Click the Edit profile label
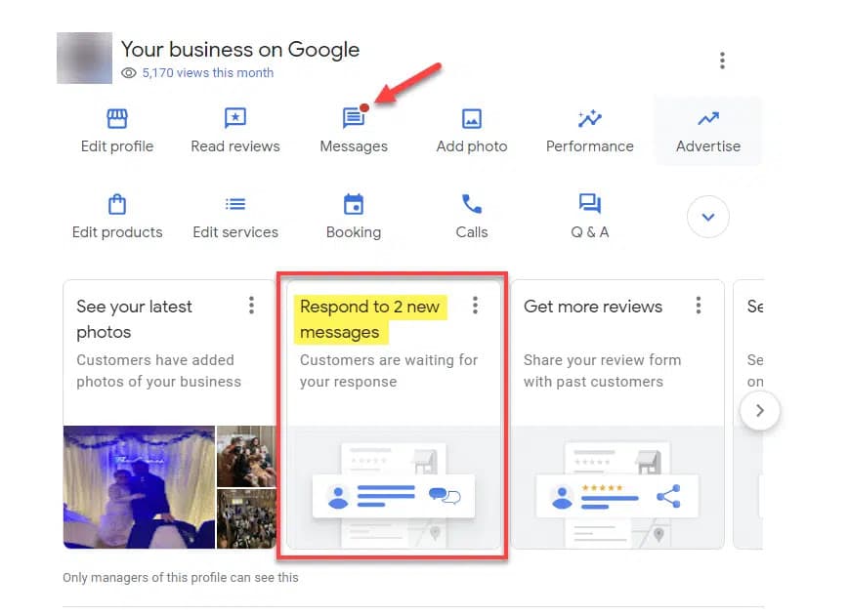The width and height of the screenshot is (849, 616). pos(117,146)
